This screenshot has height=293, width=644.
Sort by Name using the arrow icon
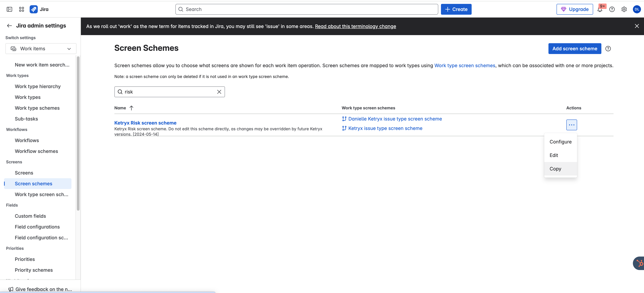click(x=131, y=108)
